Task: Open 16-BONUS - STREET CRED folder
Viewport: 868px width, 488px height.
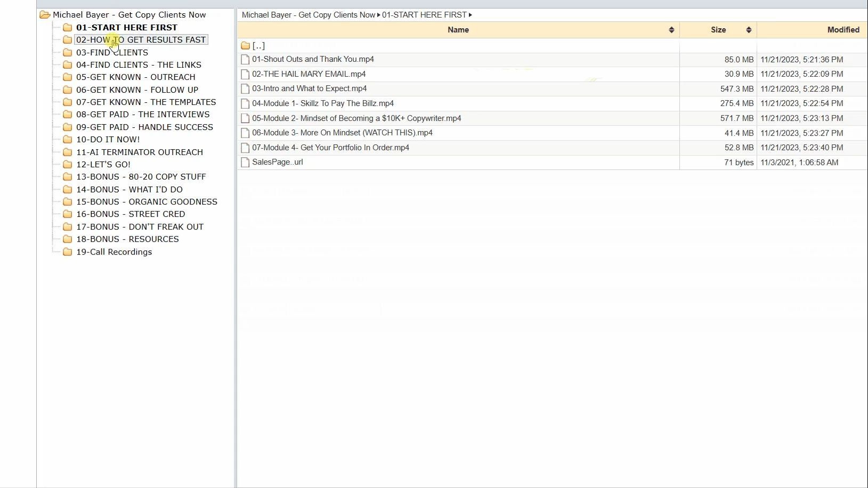Action: (131, 214)
